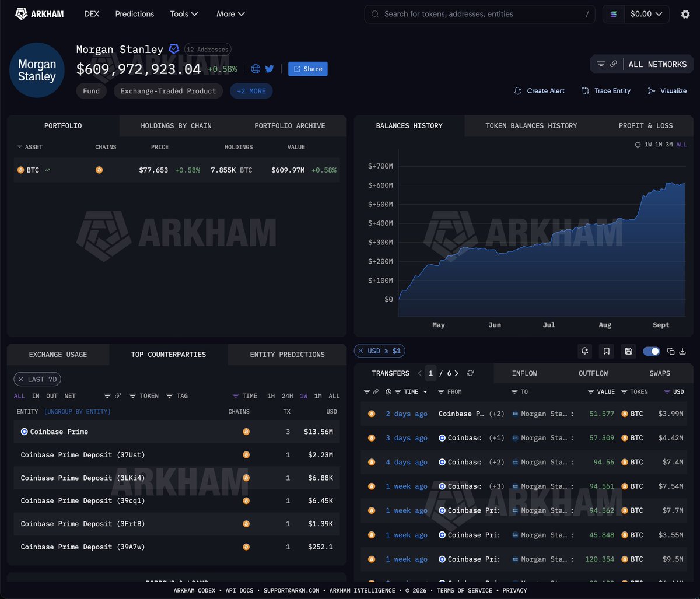
Task: Go to previous transfers page arrow
Action: pyautogui.click(x=419, y=373)
